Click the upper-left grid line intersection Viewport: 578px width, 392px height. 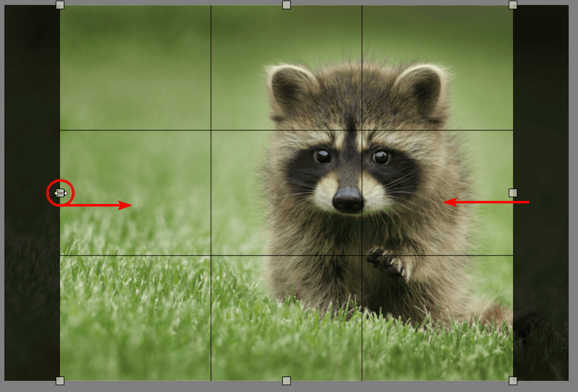(x=211, y=130)
